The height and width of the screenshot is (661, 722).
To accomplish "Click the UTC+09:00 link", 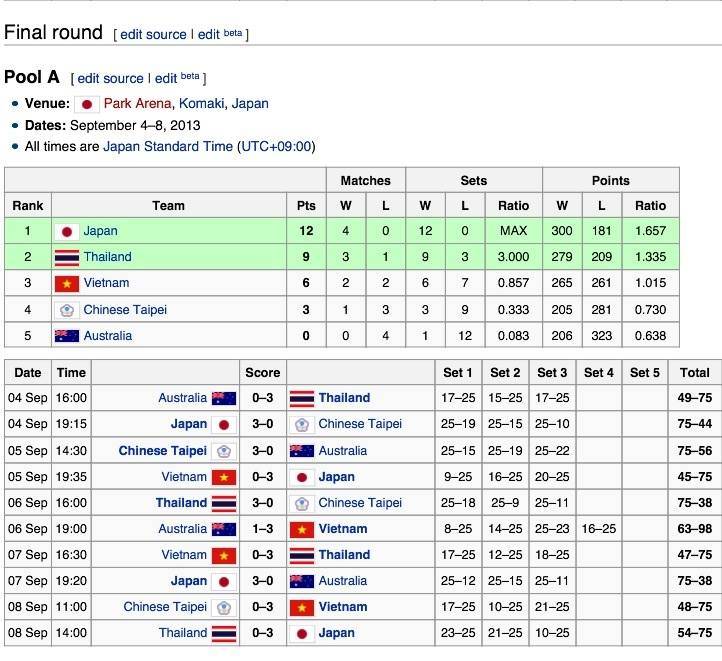I will [x=275, y=147].
